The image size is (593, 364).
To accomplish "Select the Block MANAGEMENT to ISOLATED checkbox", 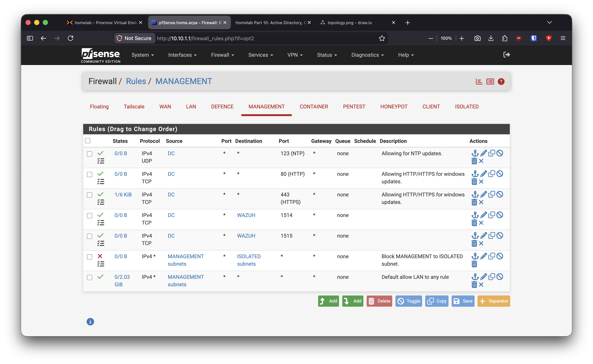I will tap(90, 257).
